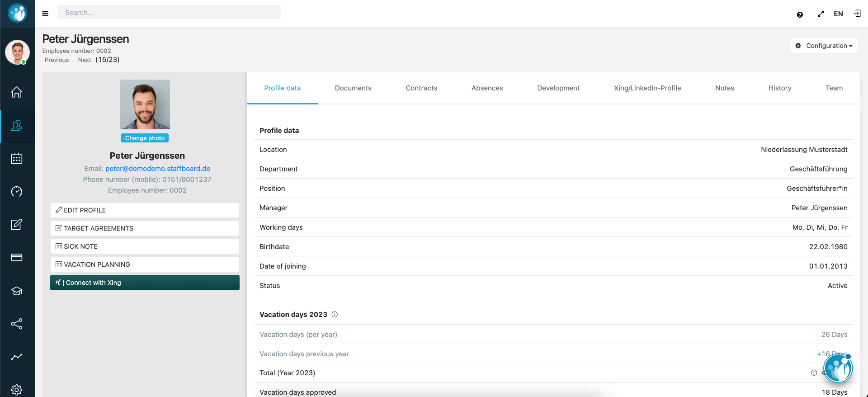Viewport: 868px width, 397px height.
Task: Open the EN language selector
Action: 838,14
